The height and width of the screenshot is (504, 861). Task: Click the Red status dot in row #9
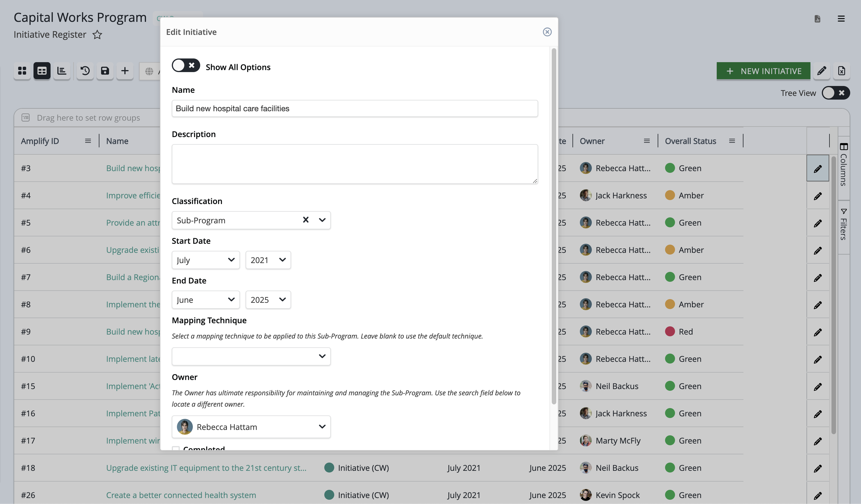point(670,331)
